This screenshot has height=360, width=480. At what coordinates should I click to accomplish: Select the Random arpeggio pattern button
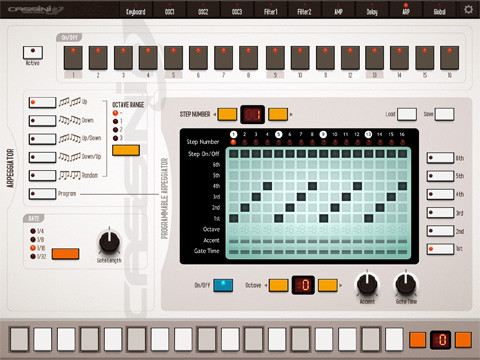tap(42, 175)
